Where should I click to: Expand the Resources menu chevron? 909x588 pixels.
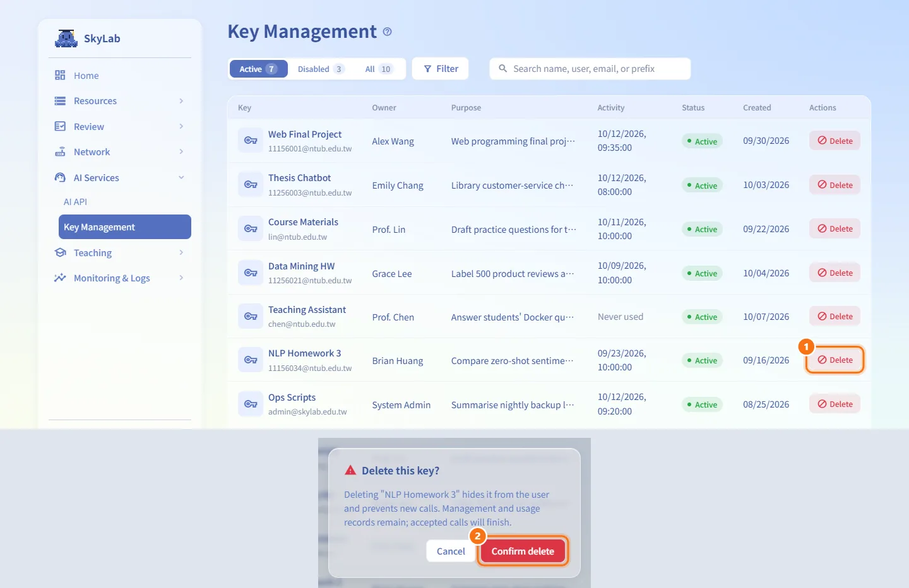click(x=181, y=101)
